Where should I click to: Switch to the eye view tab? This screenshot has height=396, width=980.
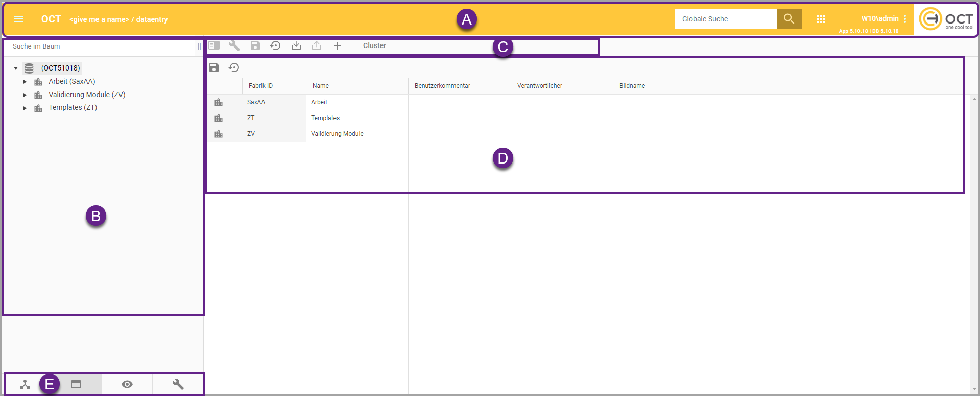pyautogui.click(x=127, y=384)
